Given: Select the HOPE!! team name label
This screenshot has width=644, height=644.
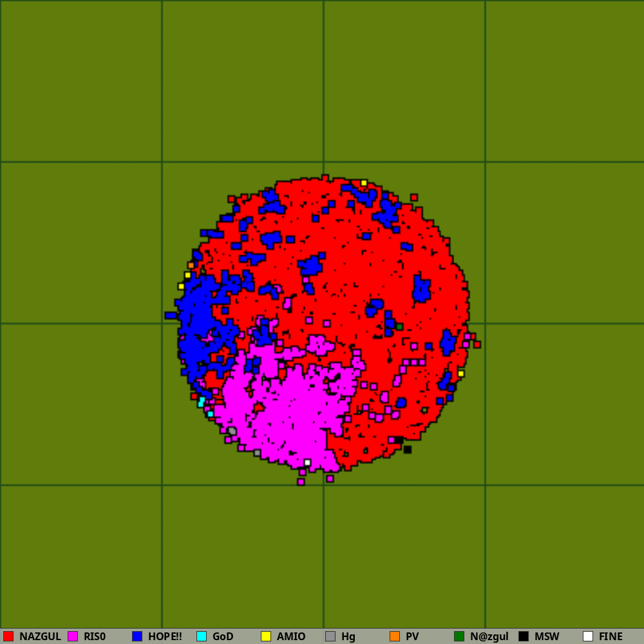Looking at the screenshot, I should 165,636.
